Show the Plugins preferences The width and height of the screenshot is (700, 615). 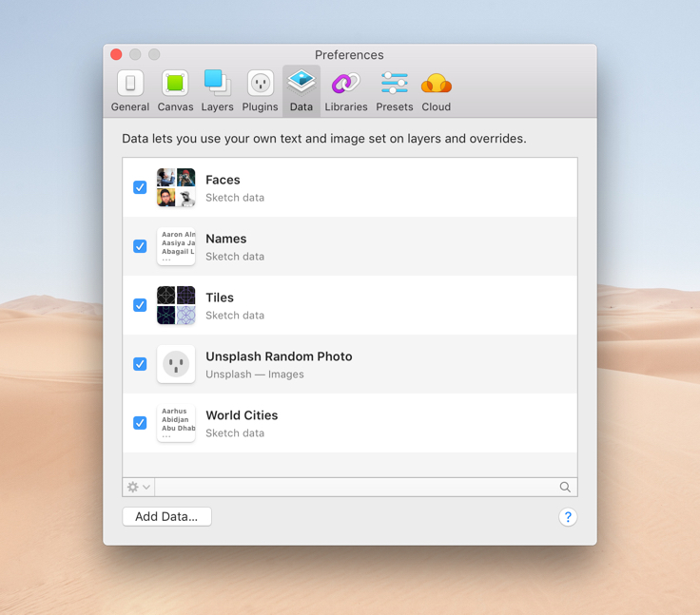(x=260, y=91)
